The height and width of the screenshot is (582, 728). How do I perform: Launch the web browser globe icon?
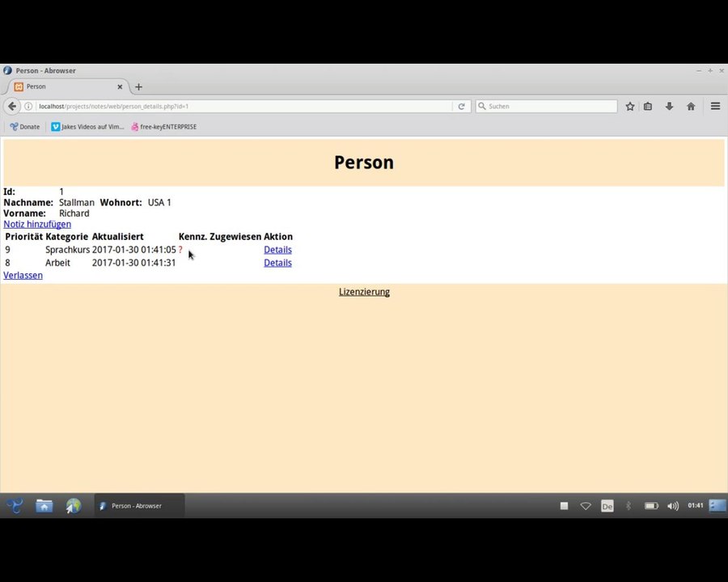74,505
